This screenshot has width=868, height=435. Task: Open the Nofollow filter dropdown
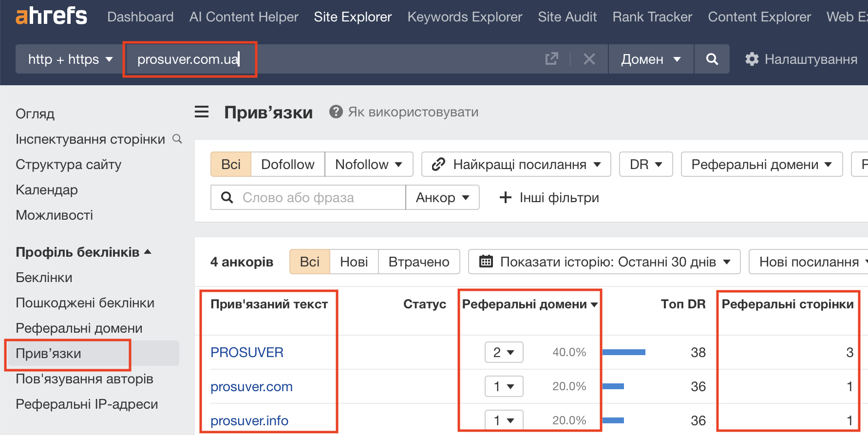(x=369, y=164)
